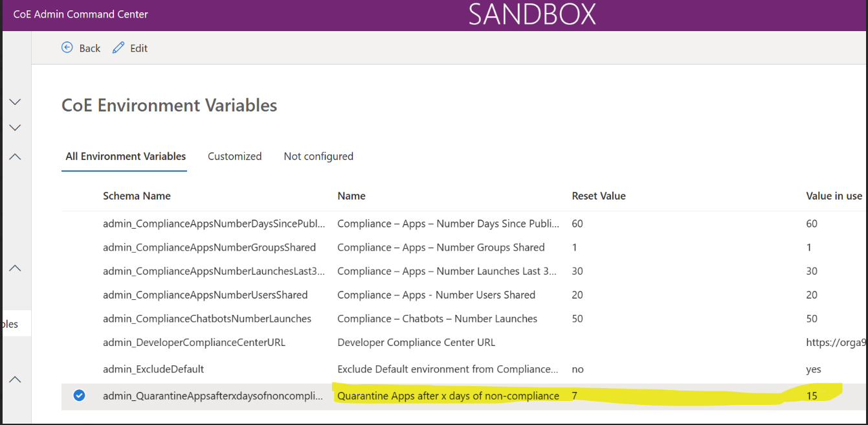Collapse the bottom sidebar section via its up chevron
The width and height of the screenshot is (868, 425).
pos(15,379)
